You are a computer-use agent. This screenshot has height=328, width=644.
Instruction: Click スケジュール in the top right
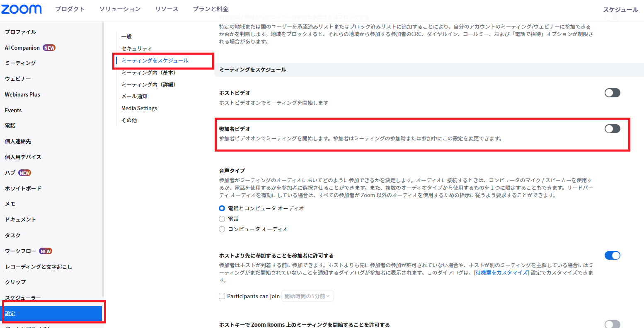(620, 10)
